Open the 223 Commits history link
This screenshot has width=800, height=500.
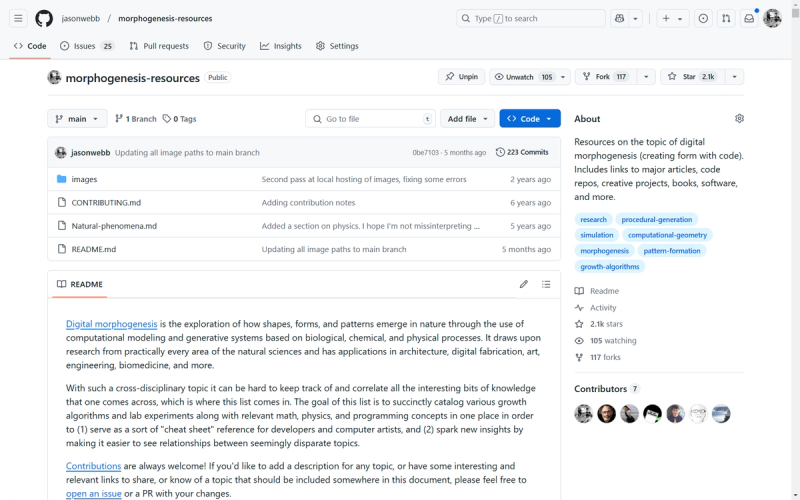(522, 152)
